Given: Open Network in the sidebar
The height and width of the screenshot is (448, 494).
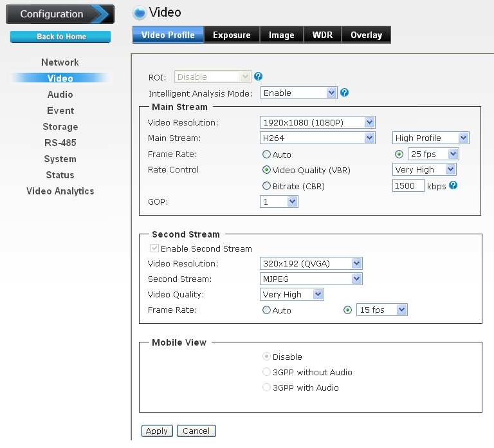Looking at the screenshot, I should pyautogui.click(x=60, y=62).
